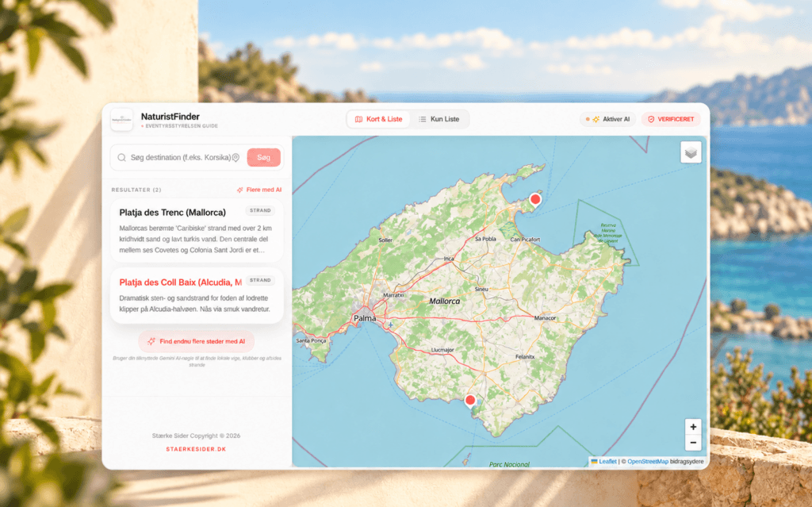Click the location pin icon in search box
Image resolution: width=812 pixels, height=507 pixels.
point(236,158)
